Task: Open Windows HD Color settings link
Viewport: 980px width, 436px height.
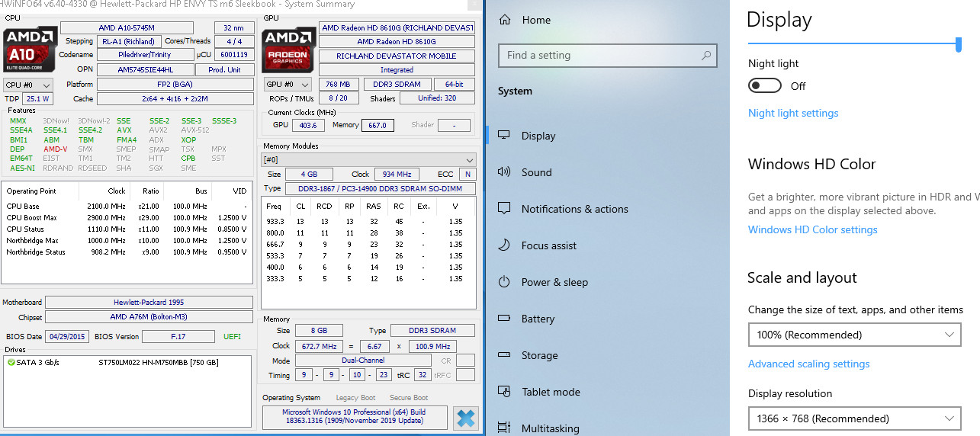Action: (813, 230)
